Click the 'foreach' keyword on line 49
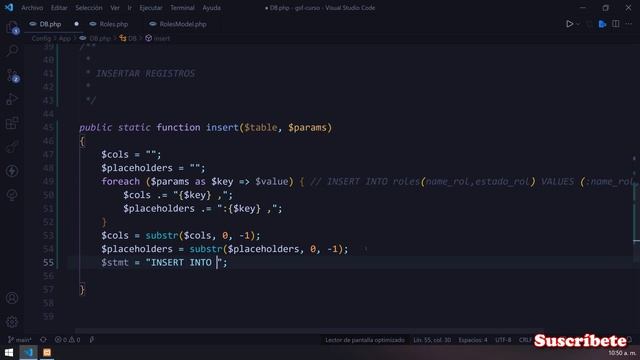This screenshot has width=640, height=360. 120,181
